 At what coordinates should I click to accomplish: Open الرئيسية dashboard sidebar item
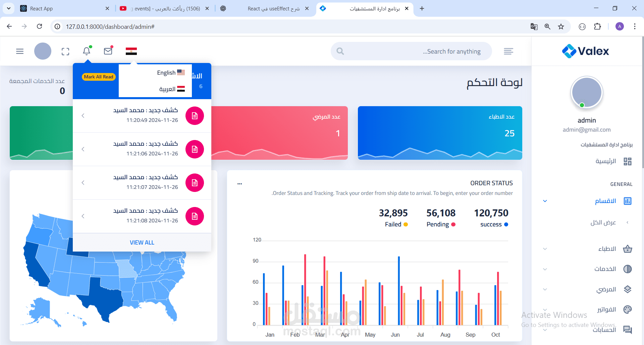pyautogui.click(x=606, y=161)
